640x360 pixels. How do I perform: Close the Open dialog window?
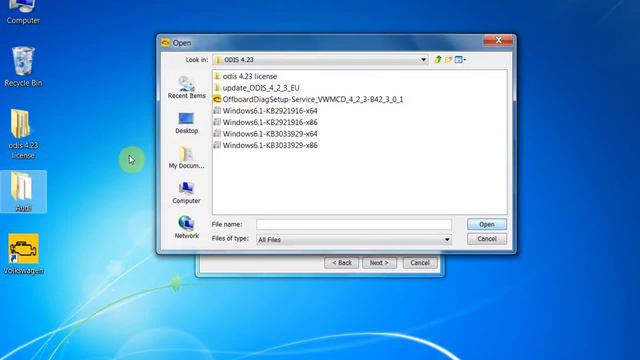click(x=498, y=40)
